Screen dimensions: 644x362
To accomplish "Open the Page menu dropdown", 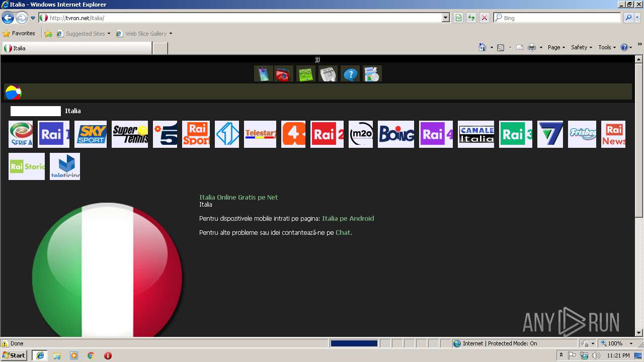I will point(556,47).
